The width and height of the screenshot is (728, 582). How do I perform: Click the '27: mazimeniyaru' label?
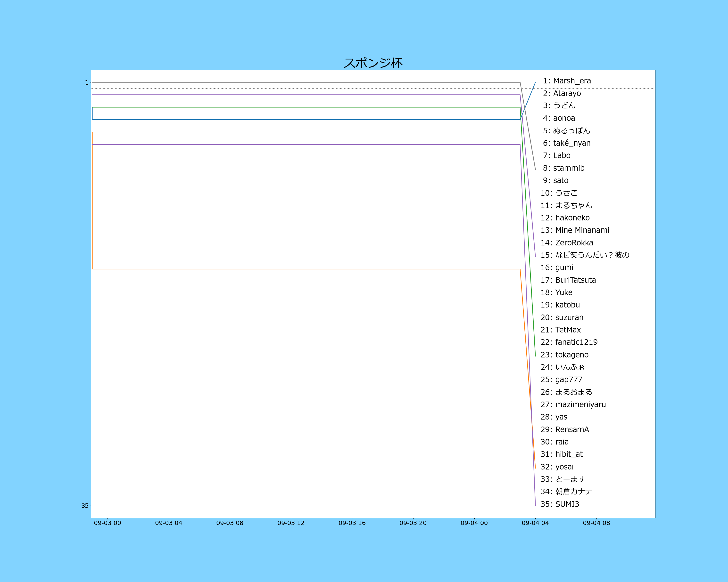pyautogui.click(x=573, y=404)
